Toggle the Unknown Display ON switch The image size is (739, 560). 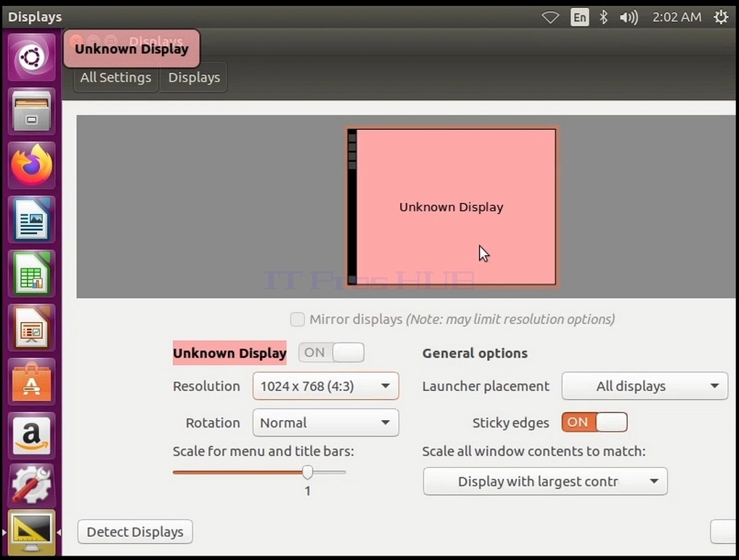click(331, 353)
